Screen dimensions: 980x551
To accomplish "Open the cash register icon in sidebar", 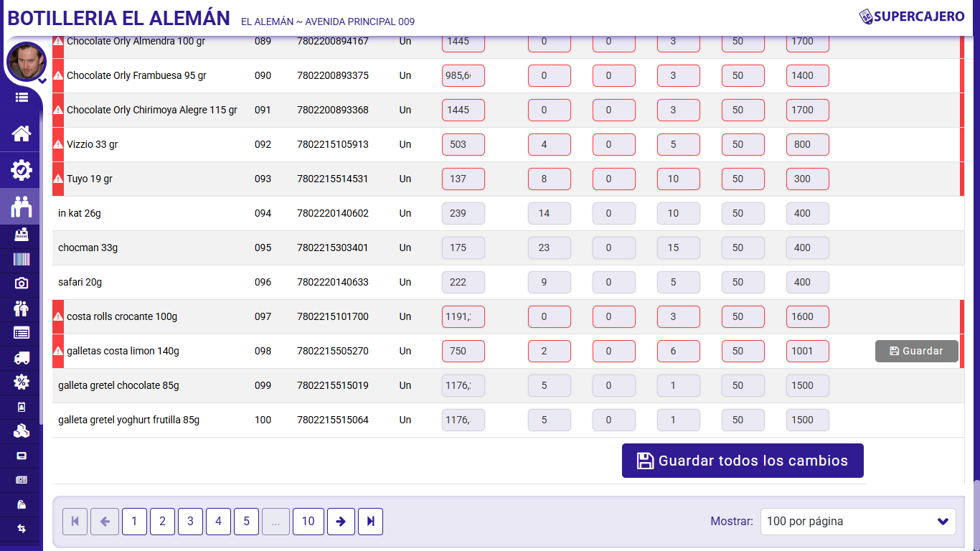I will [x=22, y=235].
